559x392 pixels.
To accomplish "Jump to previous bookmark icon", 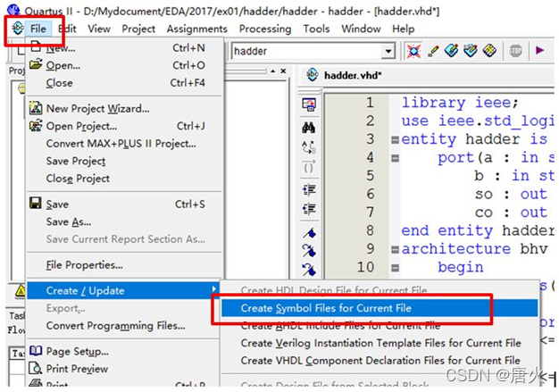I will (x=309, y=269).
